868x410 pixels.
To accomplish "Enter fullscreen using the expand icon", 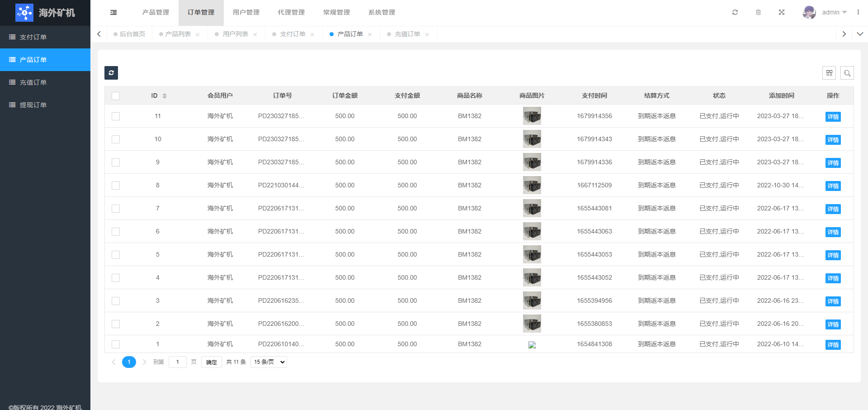I will pos(781,13).
